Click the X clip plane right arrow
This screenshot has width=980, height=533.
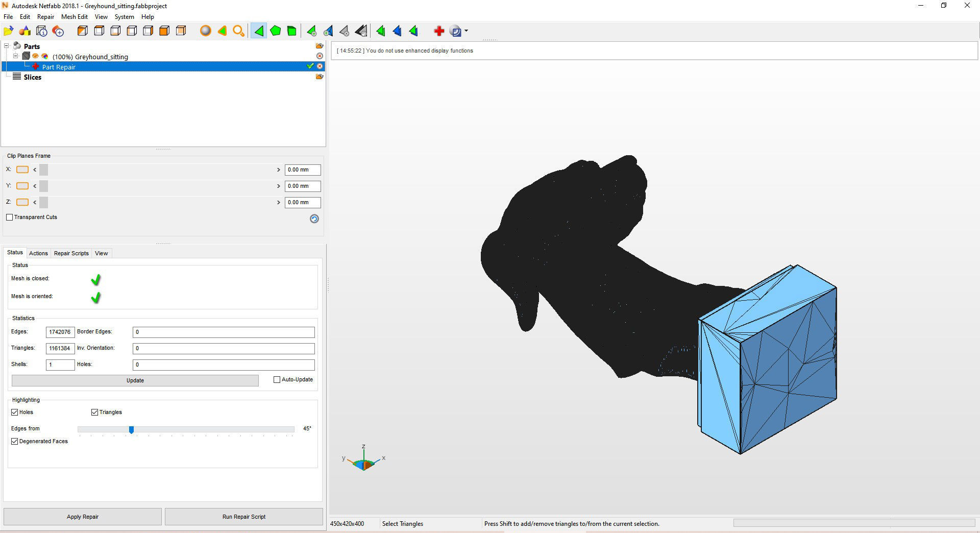[x=279, y=169]
